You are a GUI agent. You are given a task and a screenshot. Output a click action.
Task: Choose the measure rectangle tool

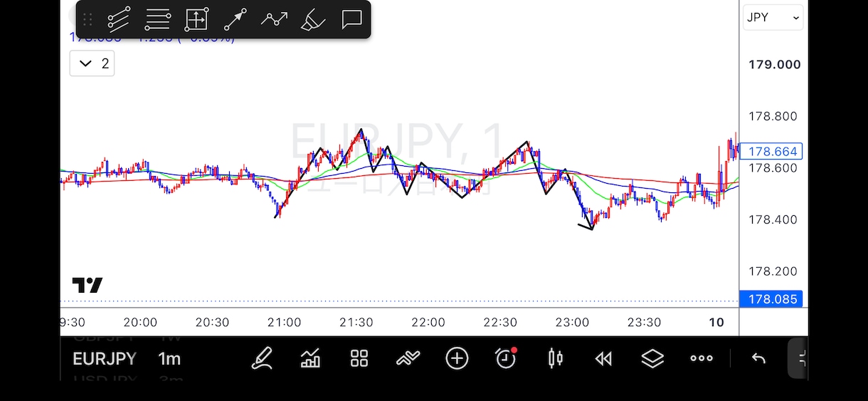pyautogui.click(x=196, y=19)
